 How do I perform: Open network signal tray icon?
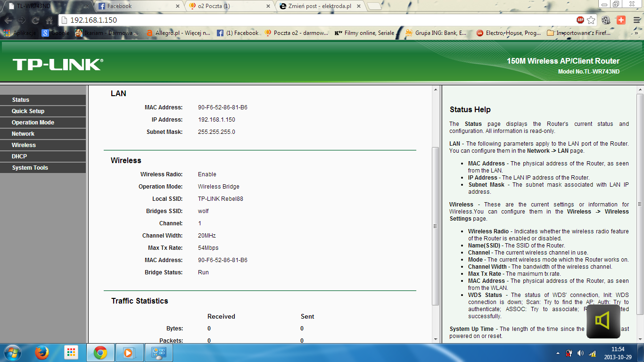592,353
